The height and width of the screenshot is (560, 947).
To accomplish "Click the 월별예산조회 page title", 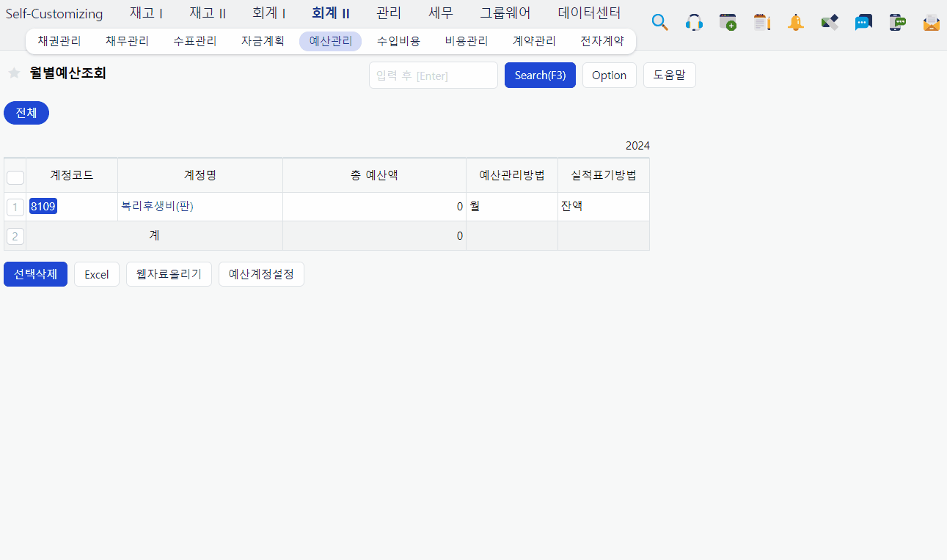I will pos(68,73).
